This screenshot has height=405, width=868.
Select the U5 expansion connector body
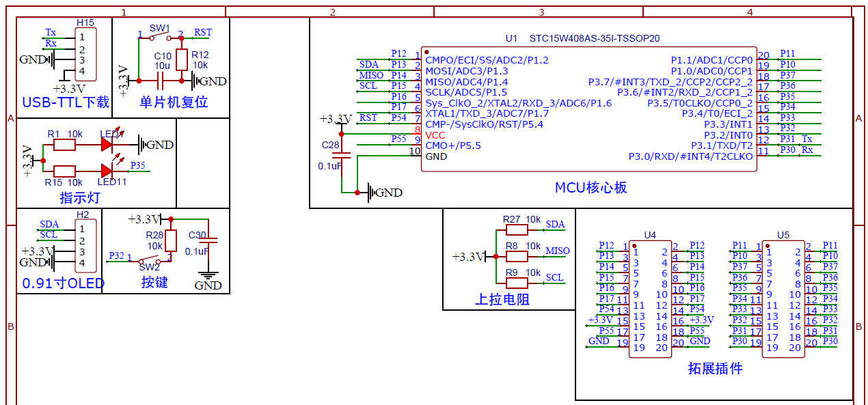coord(783,298)
